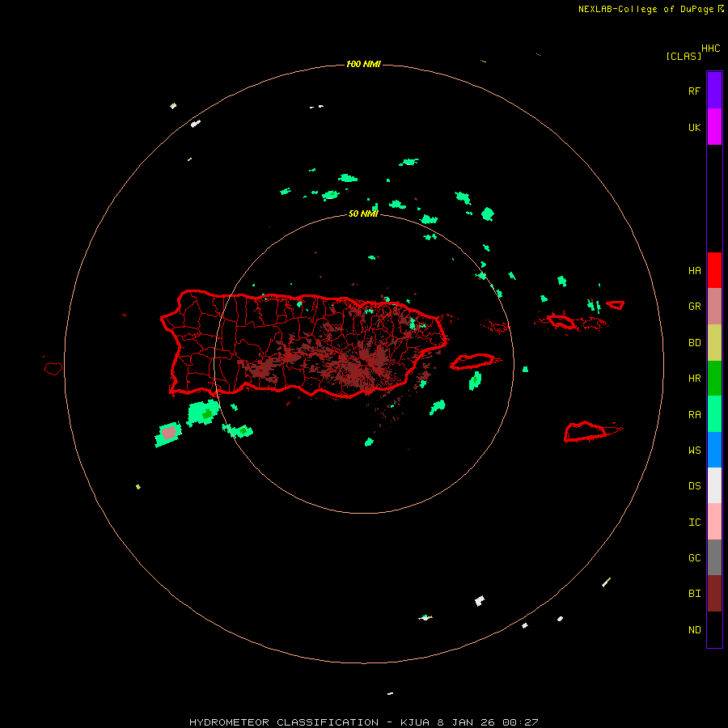Click the bright green RA swatch
728x728 pixels.
pyautogui.click(x=714, y=414)
